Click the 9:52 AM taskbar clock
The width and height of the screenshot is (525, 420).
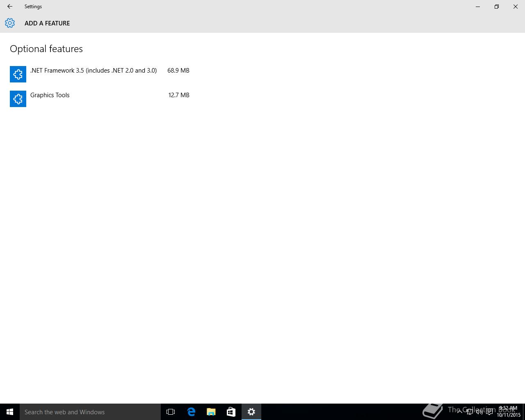509,412
